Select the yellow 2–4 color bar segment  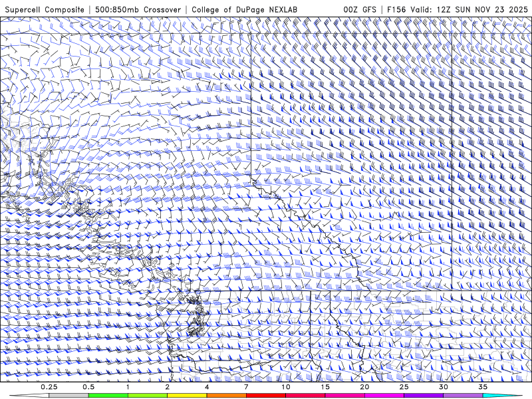tap(187, 396)
